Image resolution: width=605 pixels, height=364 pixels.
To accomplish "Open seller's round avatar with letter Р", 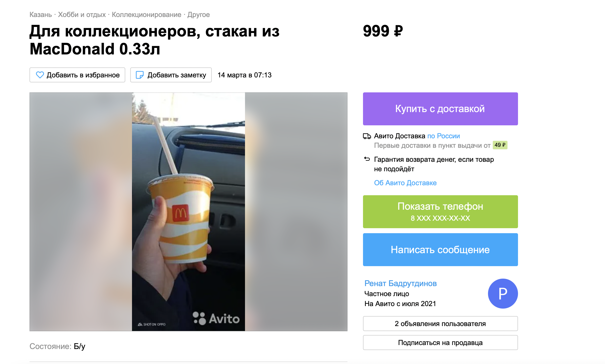I will (503, 293).
